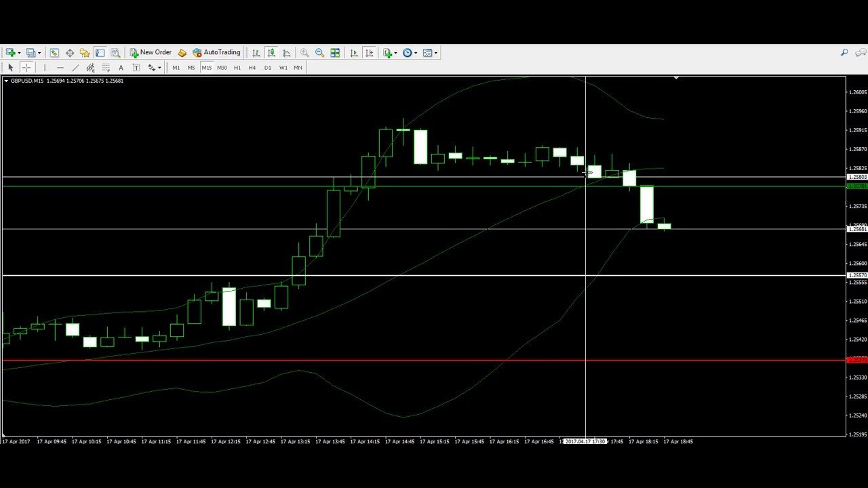Open the Market Watch panel icon

coord(54,53)
